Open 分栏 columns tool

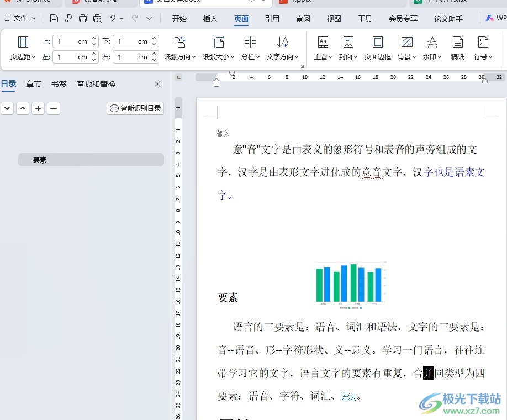[250, 48]
